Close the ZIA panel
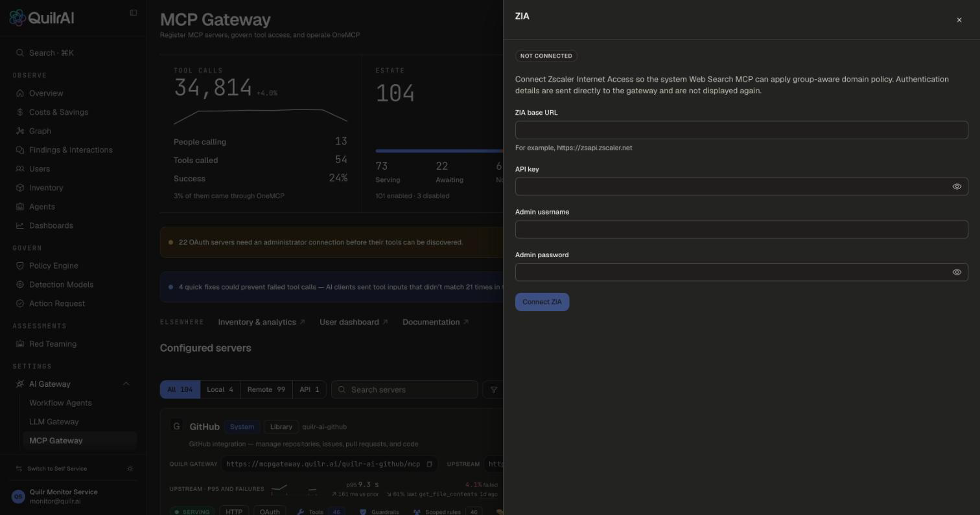Screen dimensions: 980x515 (x=959, y=20)
